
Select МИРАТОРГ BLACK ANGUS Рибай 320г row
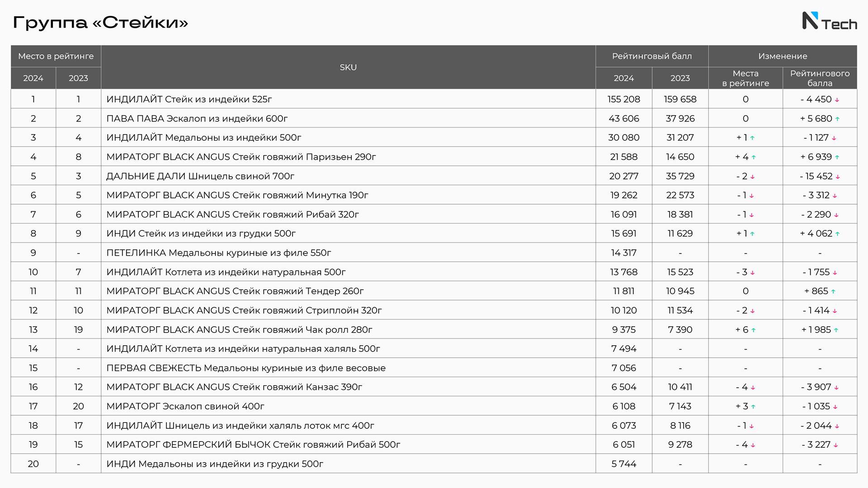click(434, 214)
